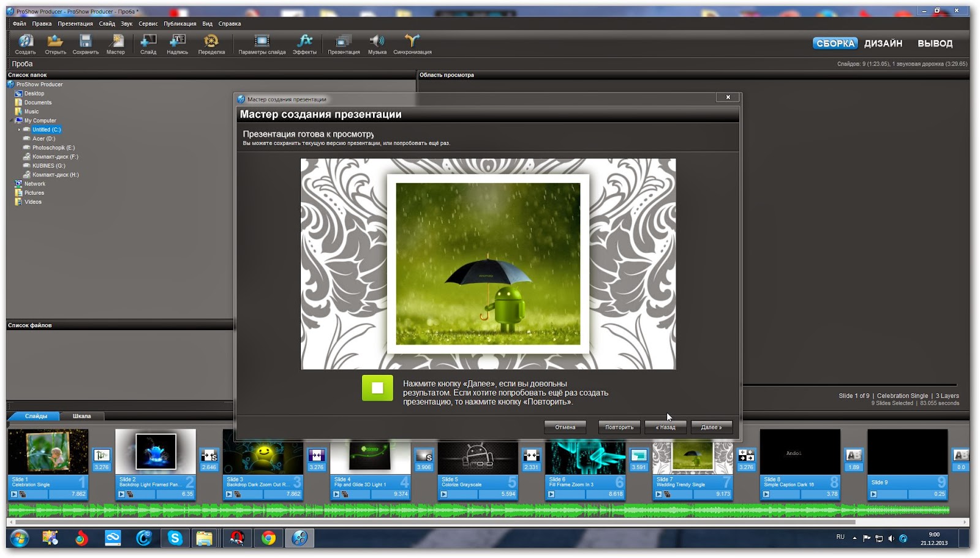This screenshot has height=558, width=980.
Task: Open the Правка menu
Action: point(42,24)
